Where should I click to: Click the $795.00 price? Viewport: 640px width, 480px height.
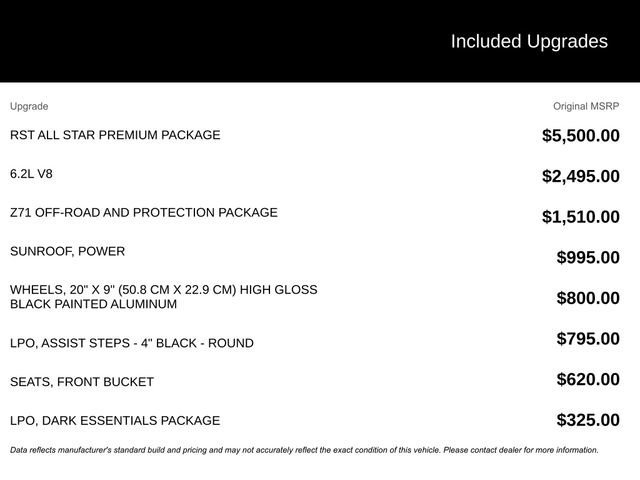[588, 339]
